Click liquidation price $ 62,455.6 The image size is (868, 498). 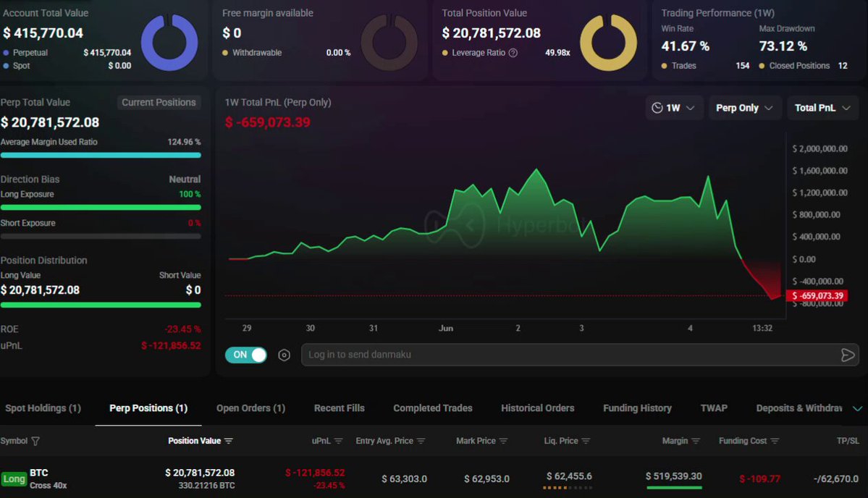569,476
